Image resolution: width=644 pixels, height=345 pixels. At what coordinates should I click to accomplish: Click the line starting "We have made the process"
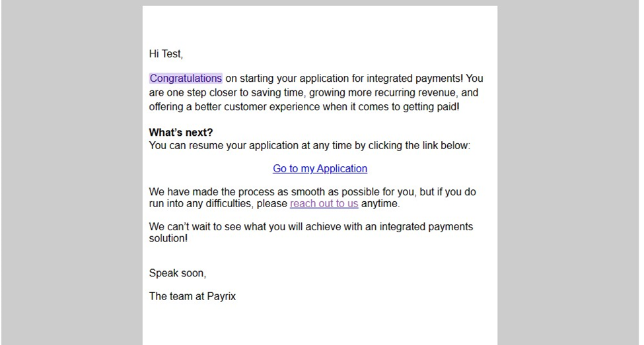312,192
